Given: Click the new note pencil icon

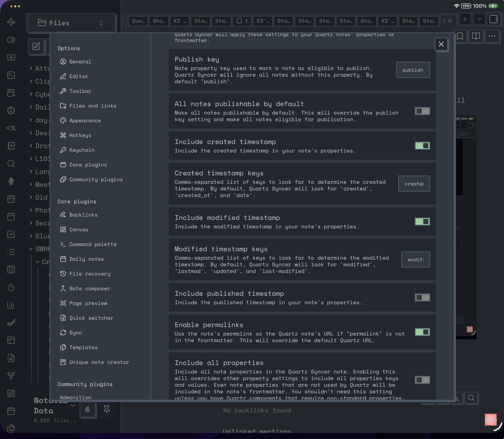Looking at the screenshot, I should pos(36,46).
